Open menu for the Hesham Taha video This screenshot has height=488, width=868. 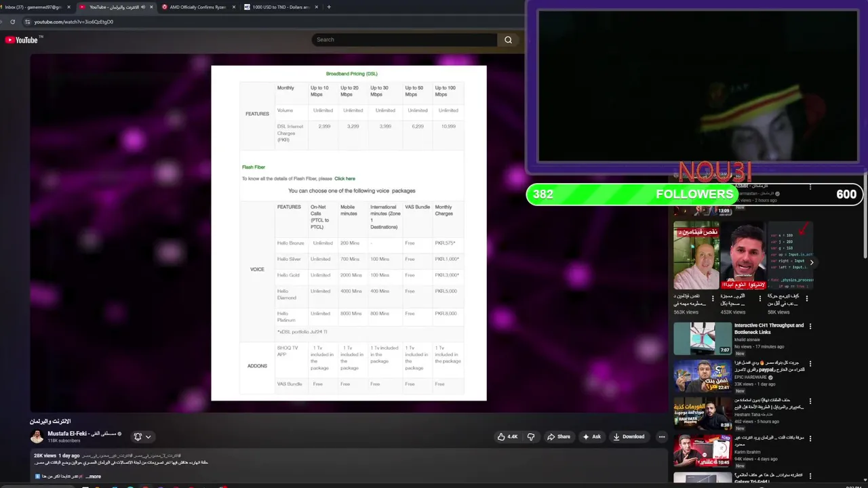click(810, 401)
